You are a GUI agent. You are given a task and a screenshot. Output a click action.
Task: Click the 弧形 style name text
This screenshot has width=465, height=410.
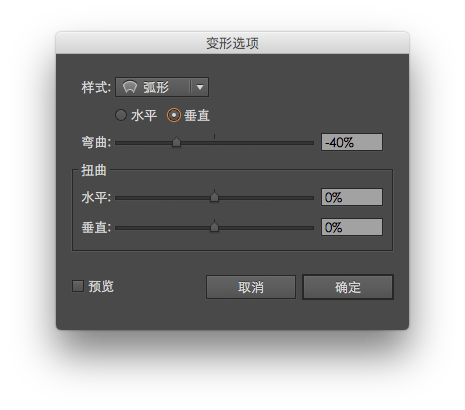pyautogui.click(x=156, y=87)
